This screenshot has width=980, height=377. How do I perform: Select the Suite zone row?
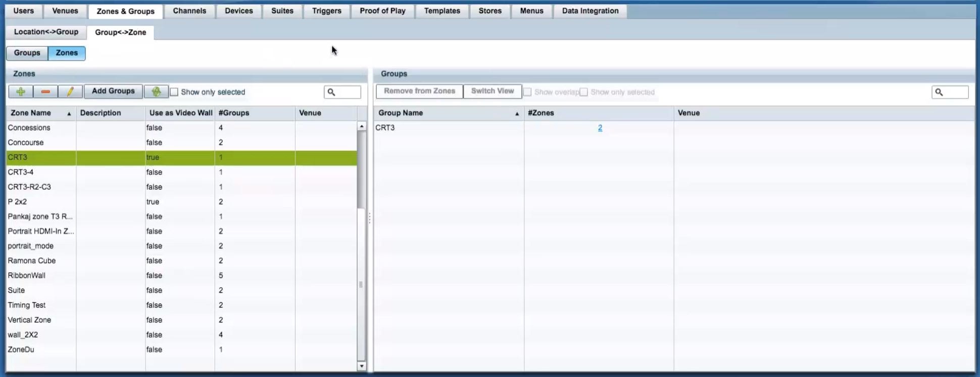pyautogui.click(x=182, y=290)
